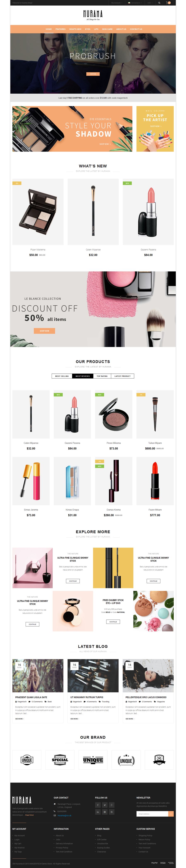Image resolution: width=186 pixels, height=868 pixels.
Task: Open the Pinterest footer icon
Action: [x=112, y=812]
